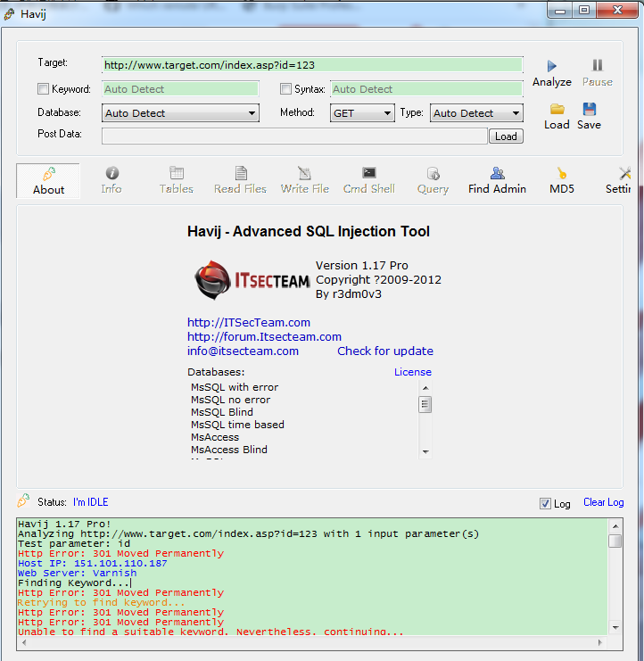Switch to the MD5 tab label
The width and height of the screenshot is (644, 661).
(561, 189)
